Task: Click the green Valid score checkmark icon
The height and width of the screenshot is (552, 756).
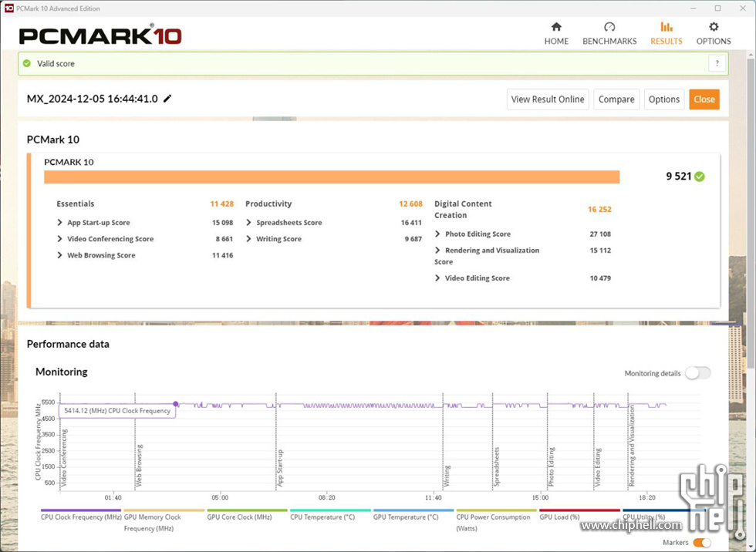Action: click(27, 63)
